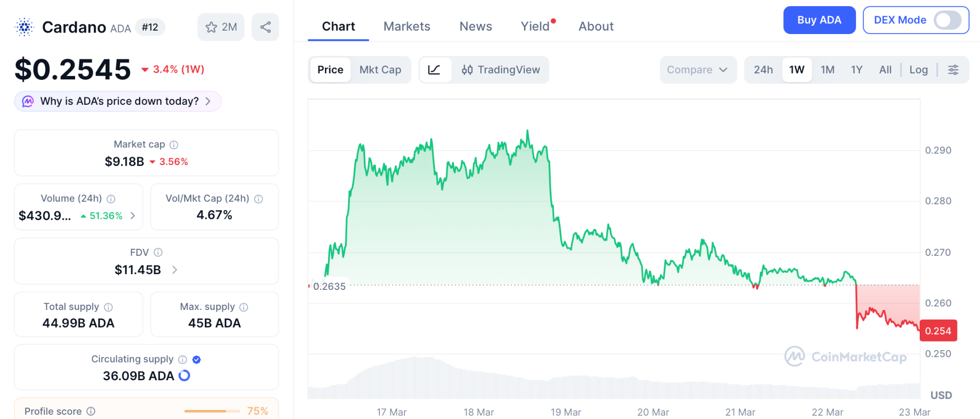Select the line chart view icon

434,70
